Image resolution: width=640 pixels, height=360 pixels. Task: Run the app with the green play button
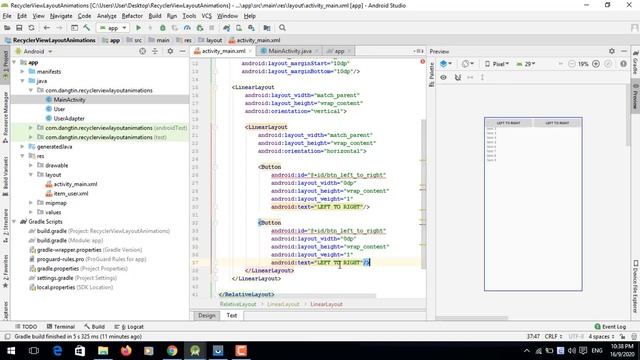138,28
